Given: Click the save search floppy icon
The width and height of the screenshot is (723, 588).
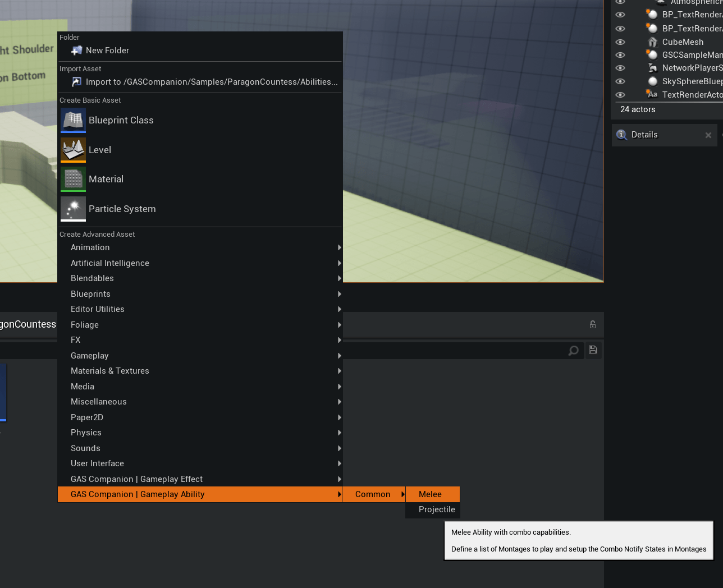Looking at the screenshot, I should (x=593, y=350).
